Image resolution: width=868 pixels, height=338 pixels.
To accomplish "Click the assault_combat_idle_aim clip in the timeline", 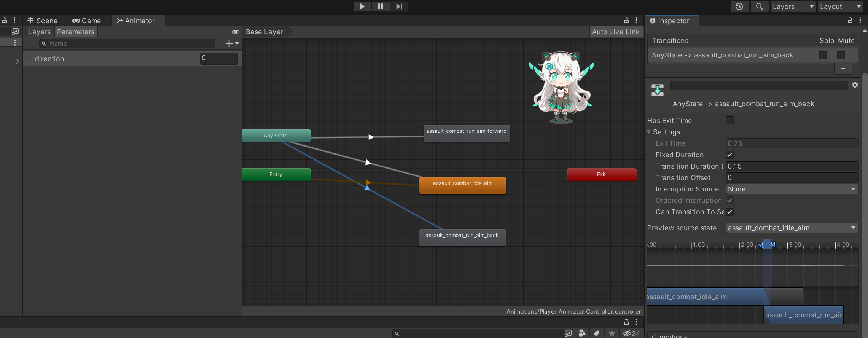I will point(725,297).
